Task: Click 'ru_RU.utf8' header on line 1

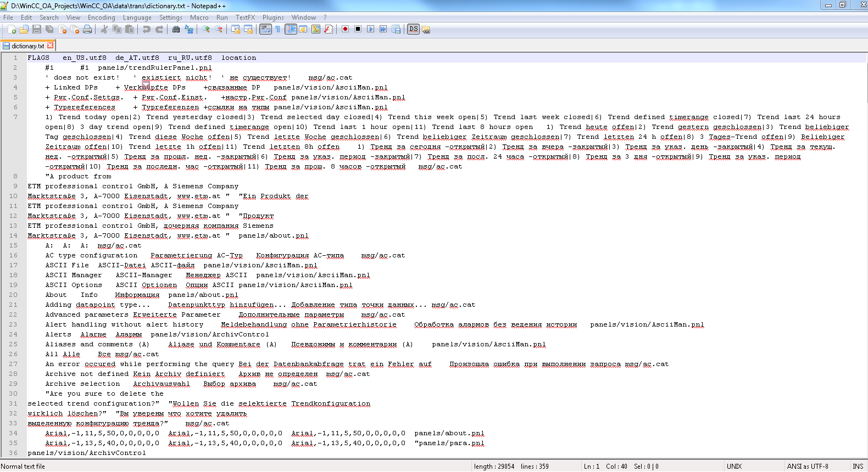Action: (x=190, y=58)
